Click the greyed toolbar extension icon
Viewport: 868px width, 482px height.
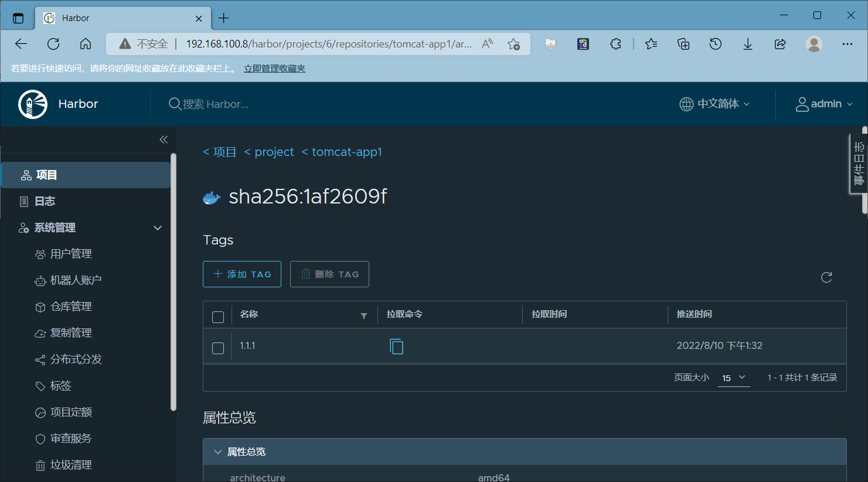551,44
